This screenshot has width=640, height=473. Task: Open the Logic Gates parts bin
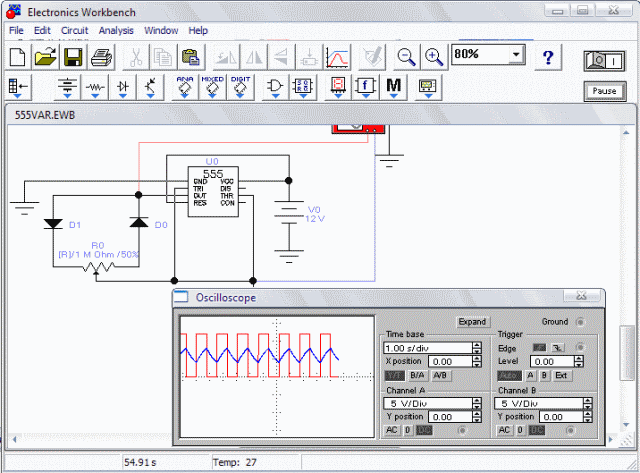click(x=275, y=87)
